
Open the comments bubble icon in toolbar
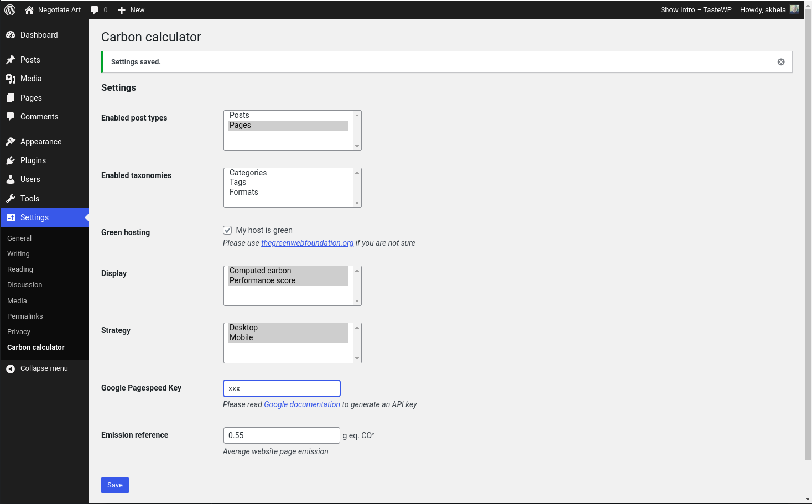[95, 10]
